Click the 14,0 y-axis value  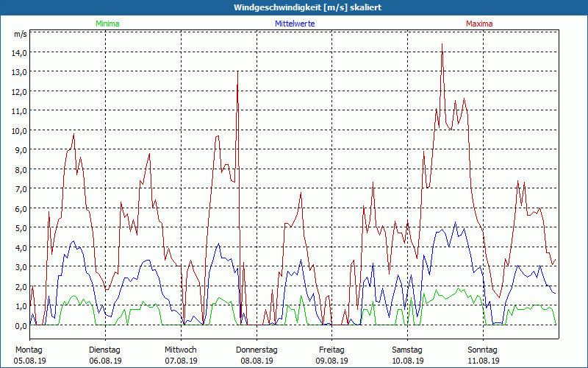tap(21, 53)
